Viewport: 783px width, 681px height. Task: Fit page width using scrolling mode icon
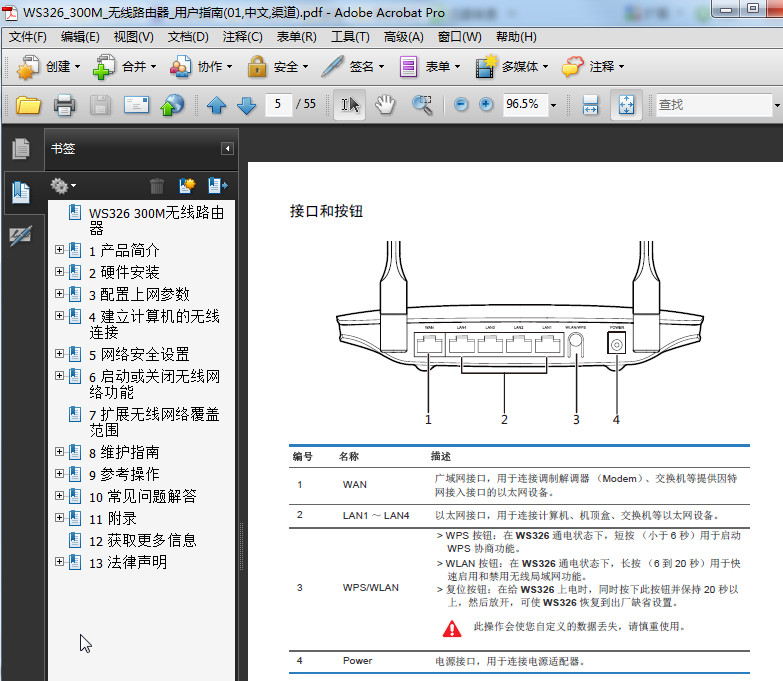(590, 105)
